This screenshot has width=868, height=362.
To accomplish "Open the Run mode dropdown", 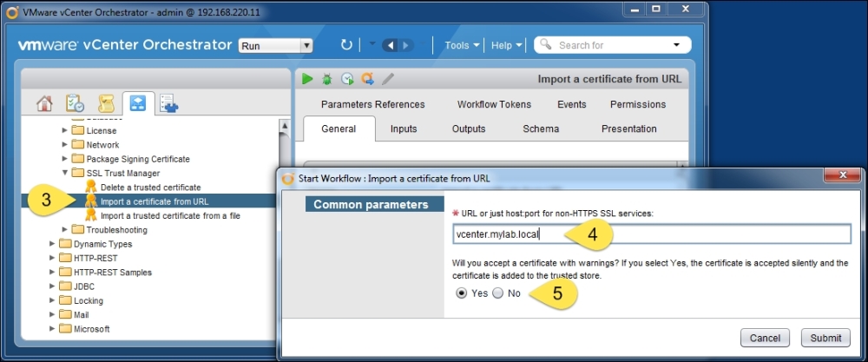I will point(275,45).
